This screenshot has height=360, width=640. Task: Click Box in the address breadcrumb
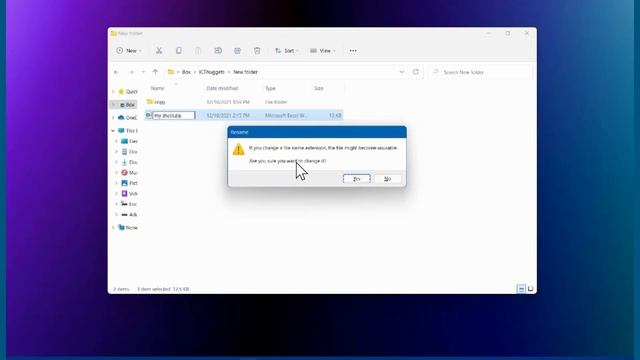(x=186, y=72)
